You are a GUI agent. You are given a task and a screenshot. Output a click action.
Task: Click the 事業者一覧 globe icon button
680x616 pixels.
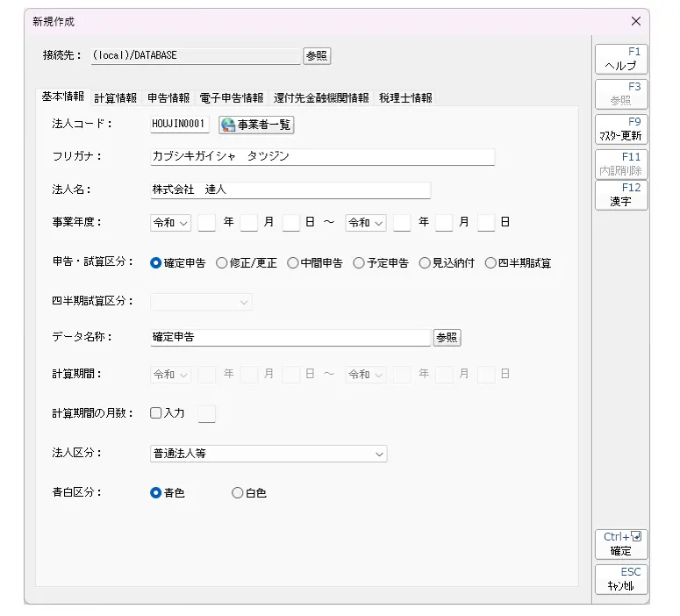(256, 125)
